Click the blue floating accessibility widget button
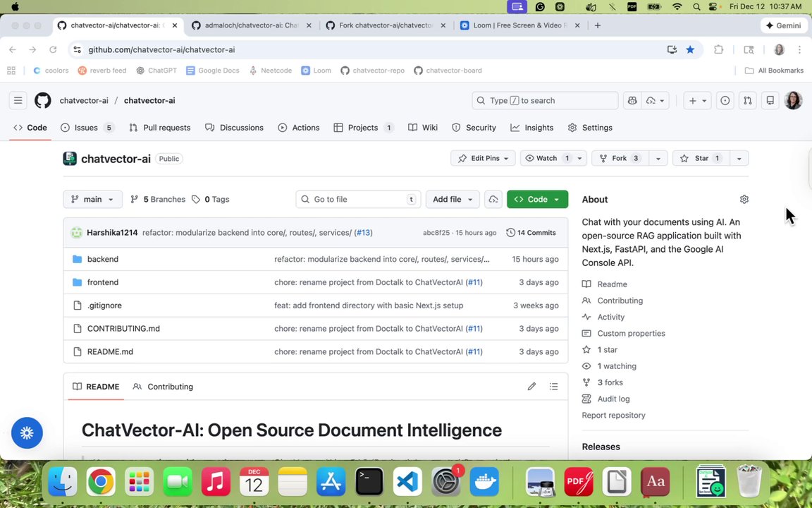 pos(27,433)
